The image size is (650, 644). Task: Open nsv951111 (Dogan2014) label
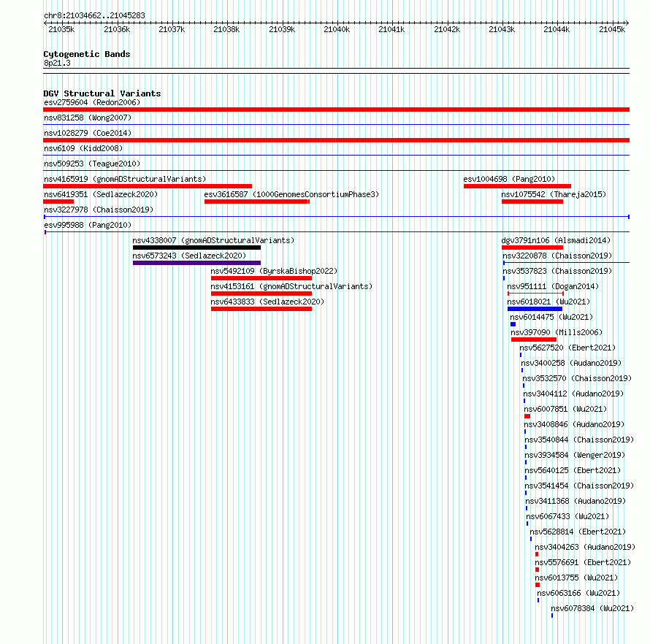[553, 286]
